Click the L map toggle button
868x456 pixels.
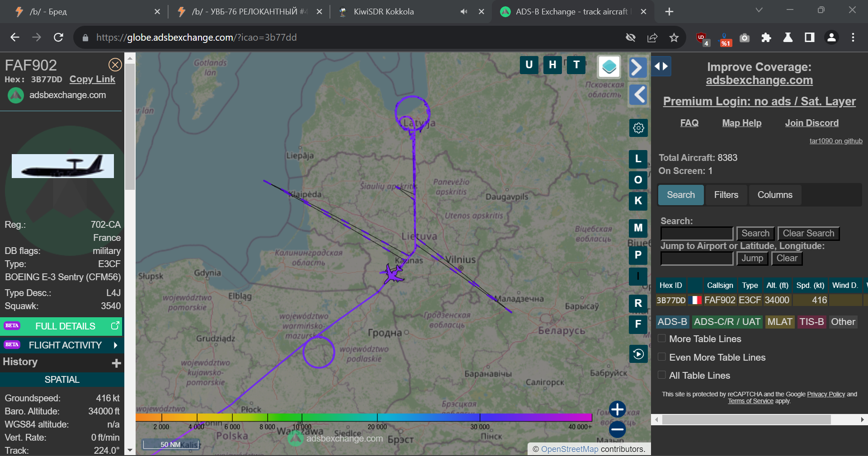point(638,159)
